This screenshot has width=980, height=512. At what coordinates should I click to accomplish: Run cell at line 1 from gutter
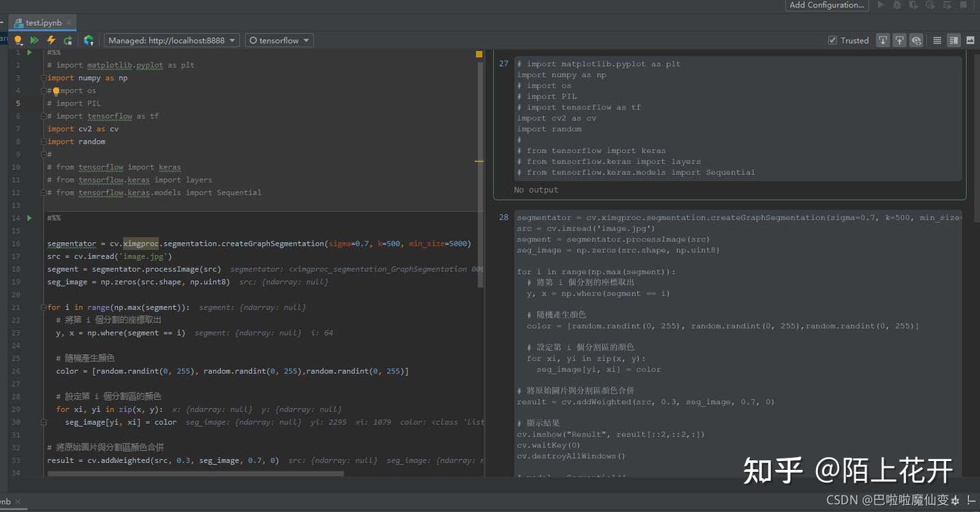click(29, 52)
